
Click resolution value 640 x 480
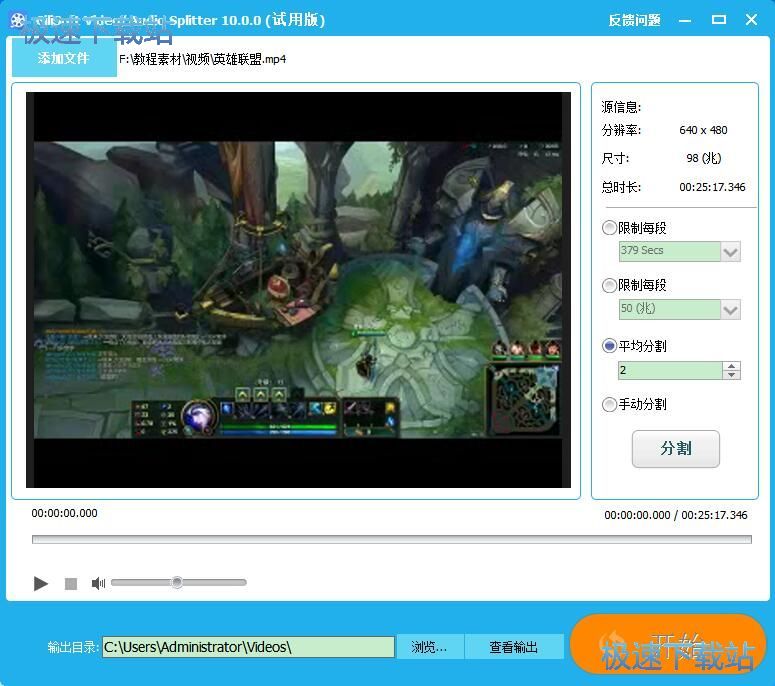(703, 130)
